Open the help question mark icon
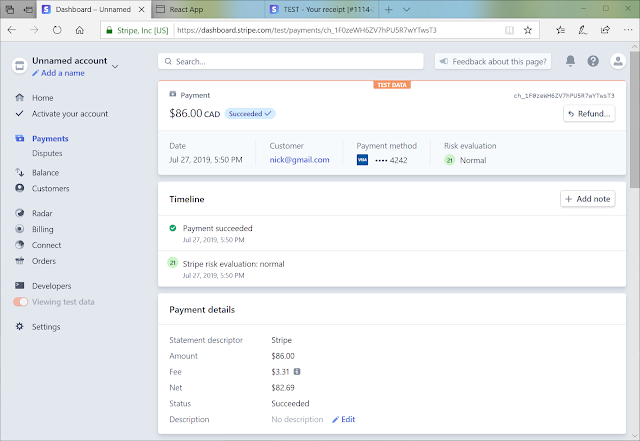This screenshot has width=640, height=441. click(593, 61)
